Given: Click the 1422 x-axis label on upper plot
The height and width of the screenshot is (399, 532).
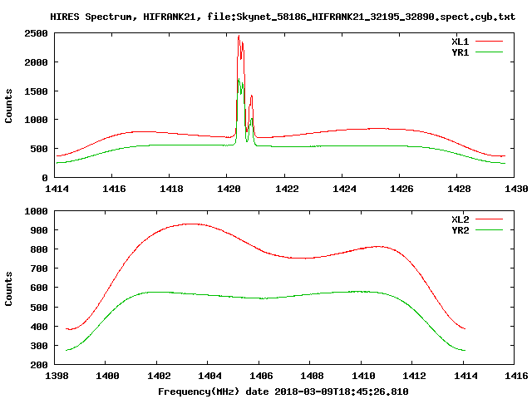Looking at the screenshot, I should 287,189.
